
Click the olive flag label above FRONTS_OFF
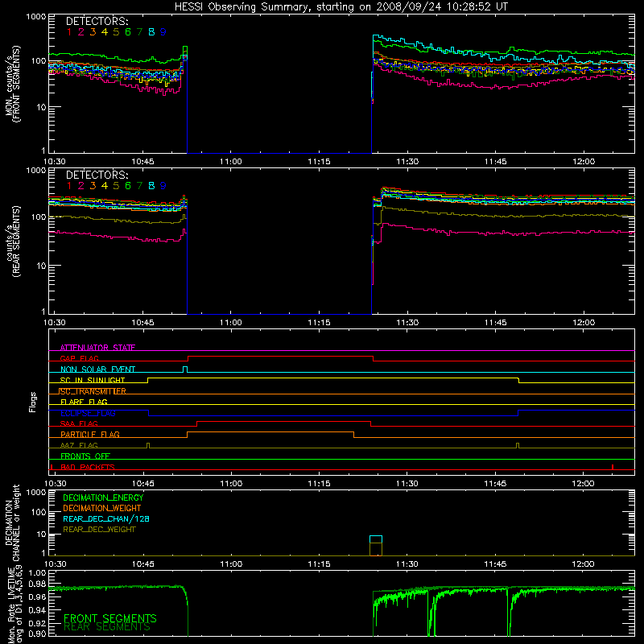coord(79,445)
